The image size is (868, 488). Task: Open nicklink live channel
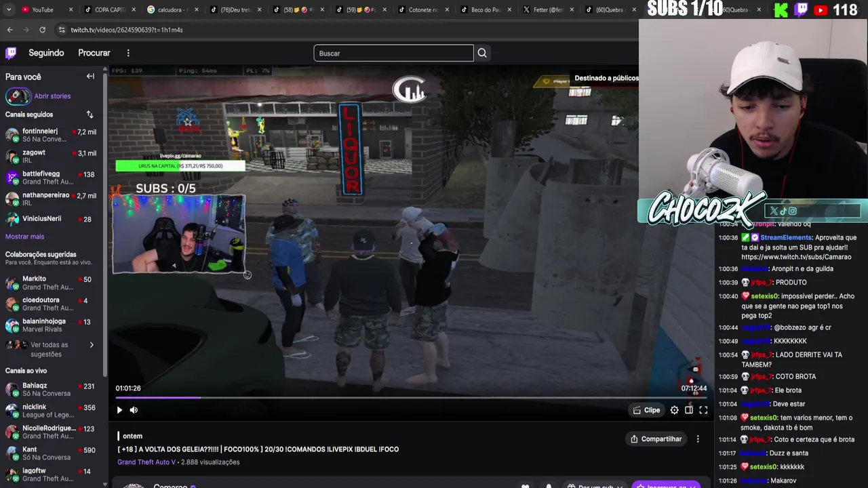(x=52, y=411)
